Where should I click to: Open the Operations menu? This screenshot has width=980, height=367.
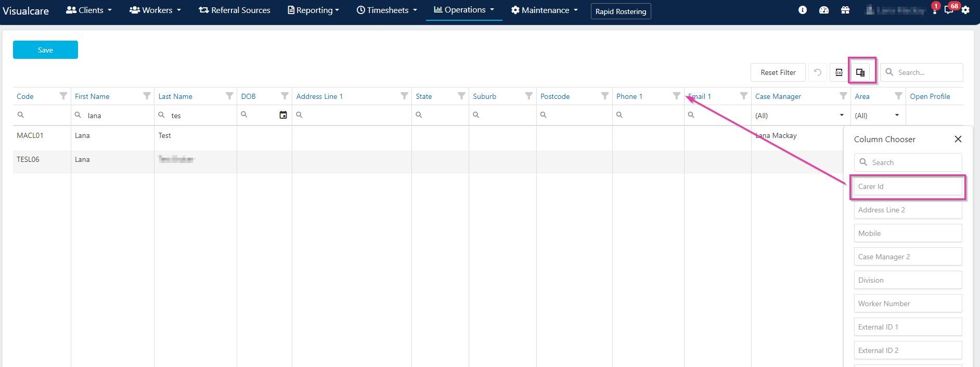[x=464, y=10]
